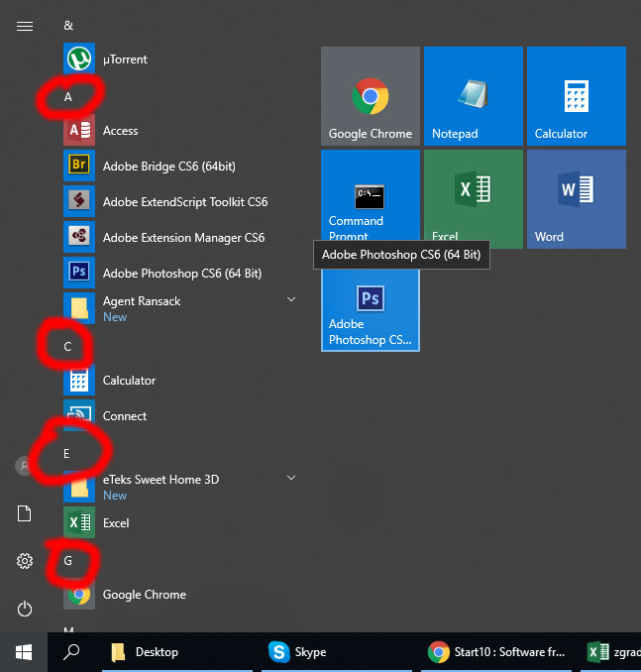Expand the eTeks Sweet Home 3D chevron
The image size is (641, 672).
291,478
